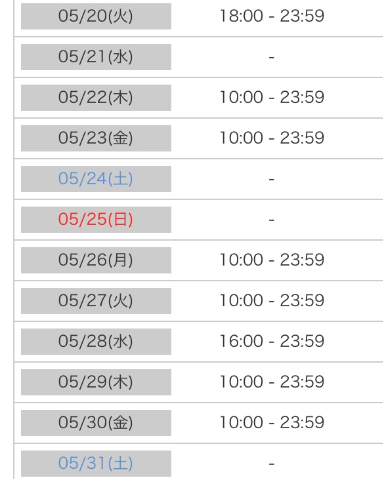Click the blue 05/31(土) date

[96, 463]
